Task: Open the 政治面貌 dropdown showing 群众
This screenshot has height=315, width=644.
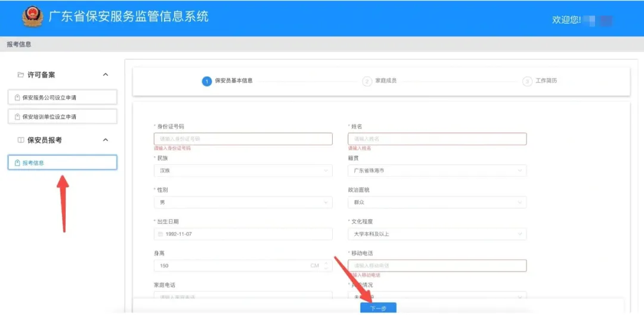Action: coord(437,202)
